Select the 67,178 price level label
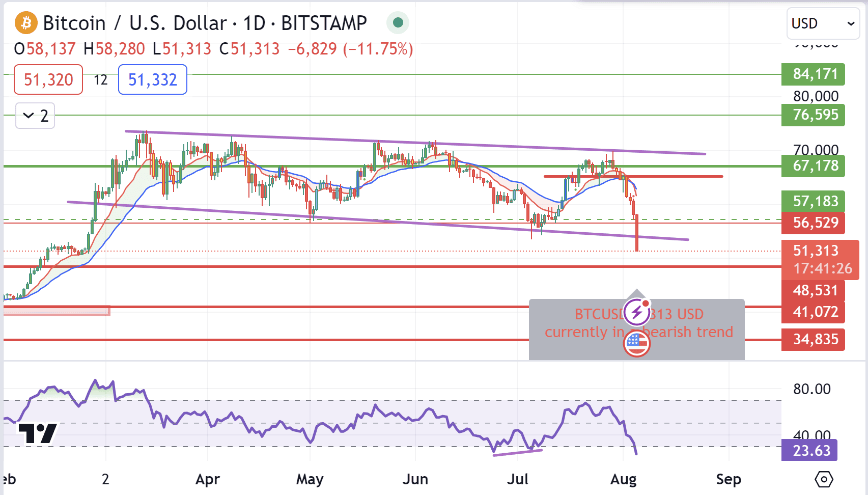868x495 pixels. [813, 166]
